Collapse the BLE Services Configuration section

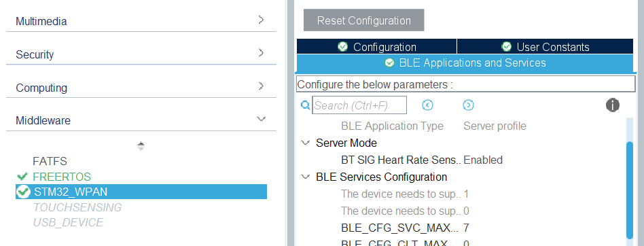coord(305,177)
